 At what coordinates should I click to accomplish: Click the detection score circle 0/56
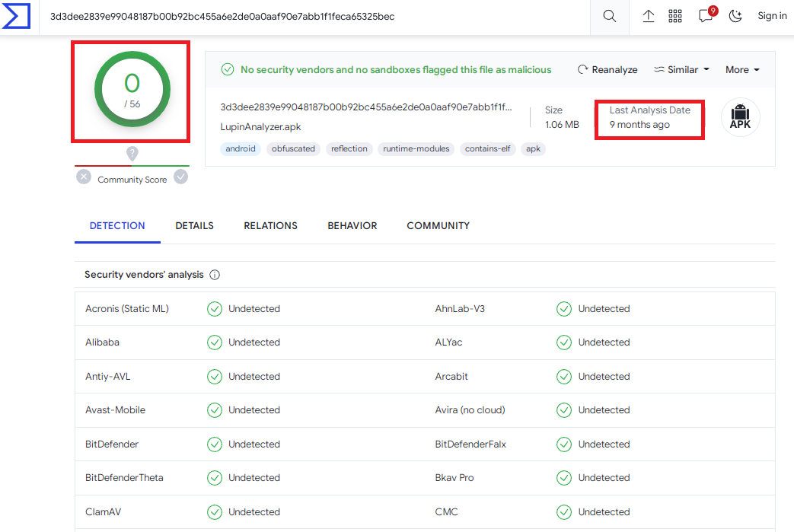[132, 89]
